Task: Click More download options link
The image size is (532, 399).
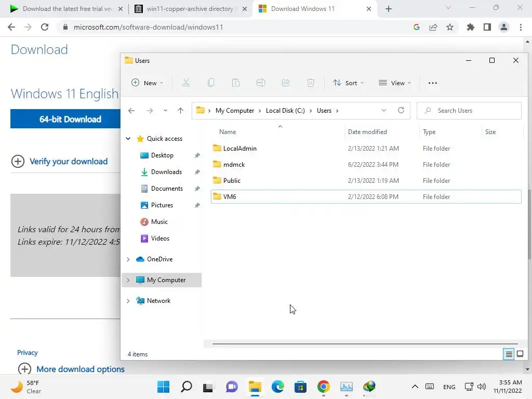Action: [x=81, y=369]
